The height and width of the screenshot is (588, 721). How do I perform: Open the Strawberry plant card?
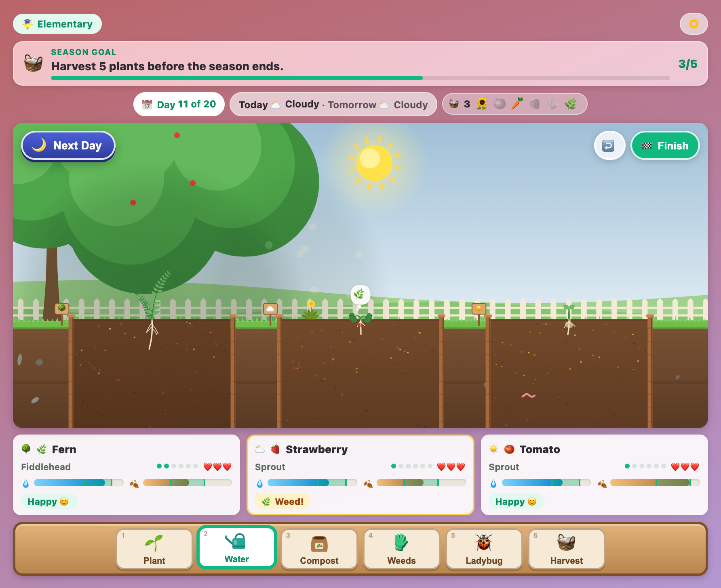(360, 475)
